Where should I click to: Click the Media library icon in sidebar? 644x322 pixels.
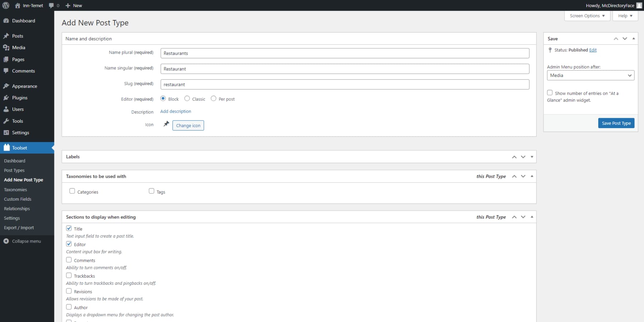[x=6, y=47]
